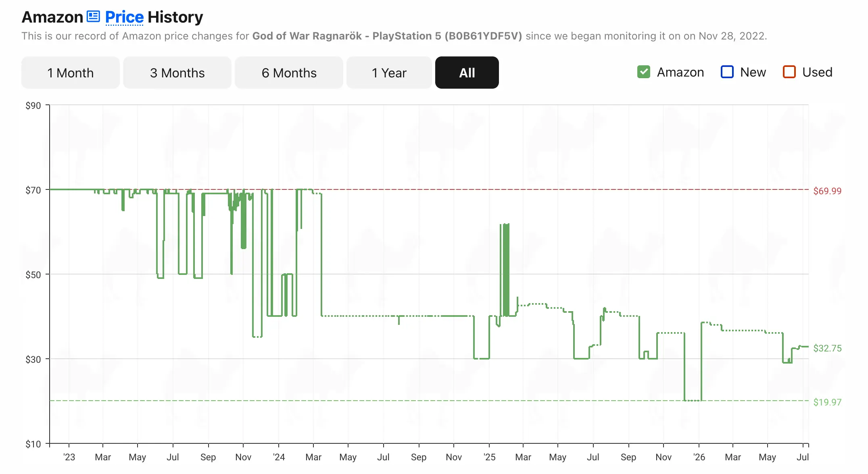The width and height of the screenshot is (868, 474).
Task: Click the $69.99 highest price label
Action: (827, 191)
